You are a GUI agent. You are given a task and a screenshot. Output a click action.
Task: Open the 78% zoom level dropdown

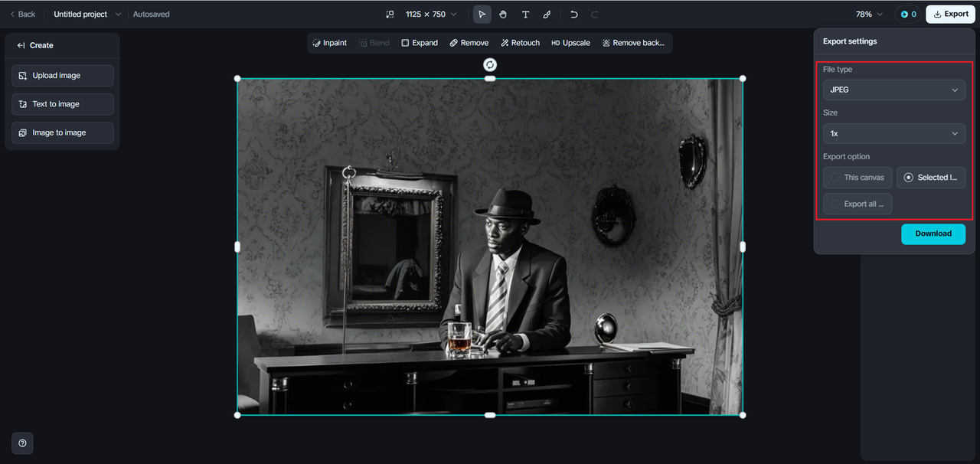click(x=869, y=14)
